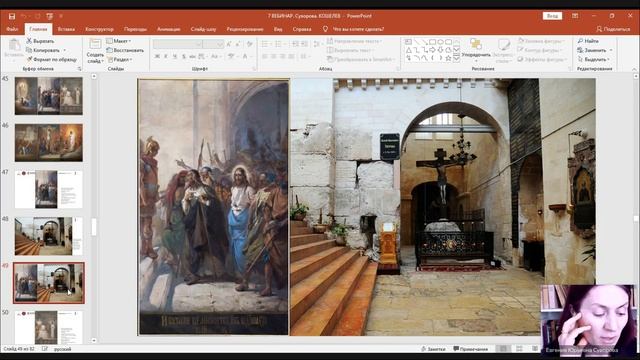Switch to Рецензирование tab
This screenshot has height=360, width=640.
[245, 29]
